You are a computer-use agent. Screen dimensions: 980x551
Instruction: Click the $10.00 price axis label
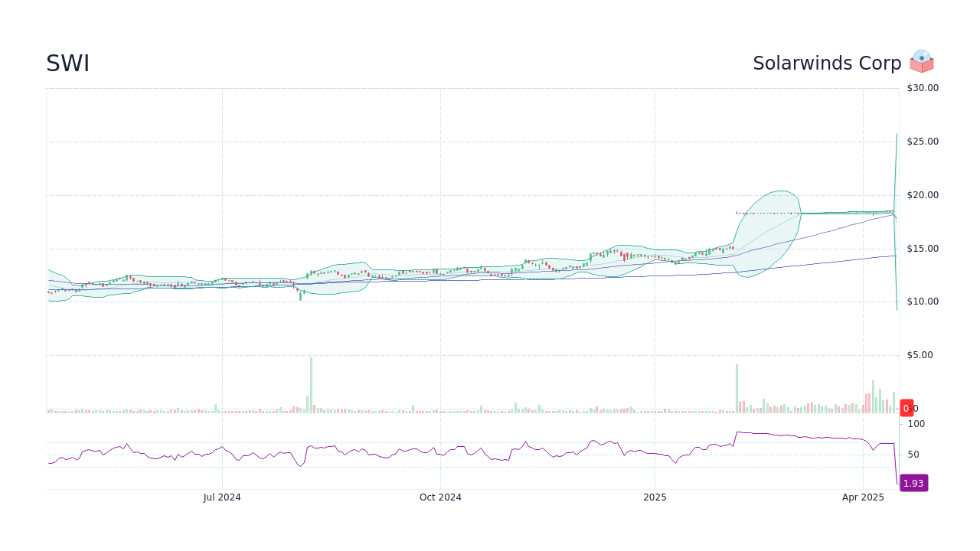click(x=923, y=302)
